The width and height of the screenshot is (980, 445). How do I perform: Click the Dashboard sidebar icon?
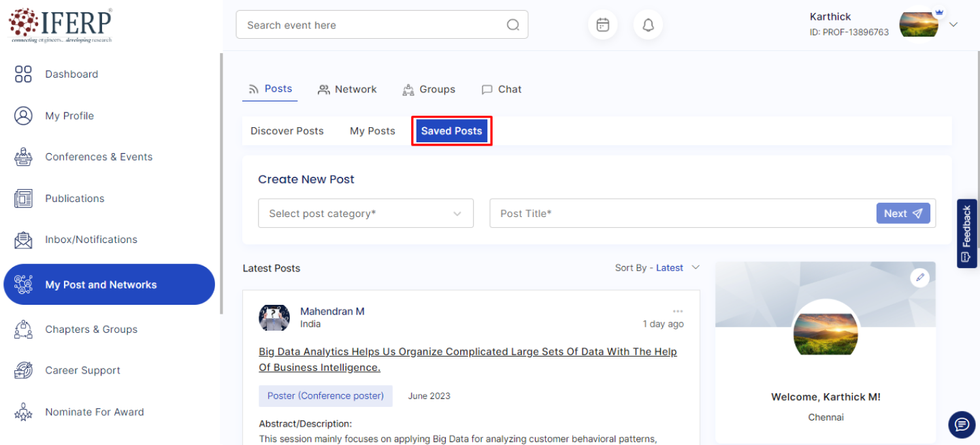click(23, 74)
